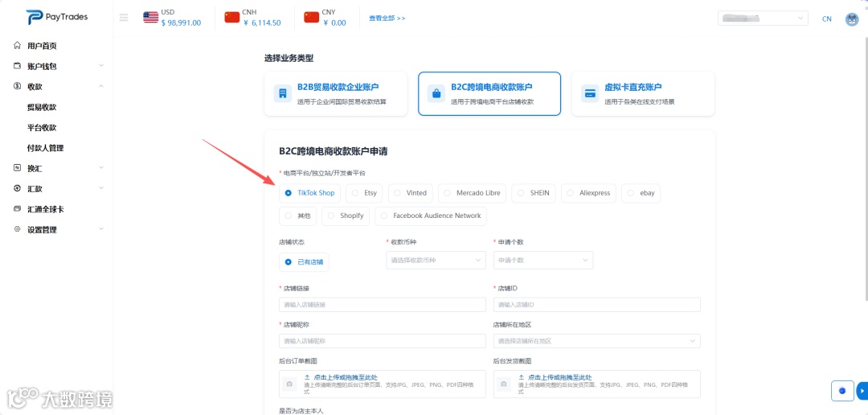Click upload link for 后台订单截图
The image size is (868, 415).
click(x=341, y=377)
